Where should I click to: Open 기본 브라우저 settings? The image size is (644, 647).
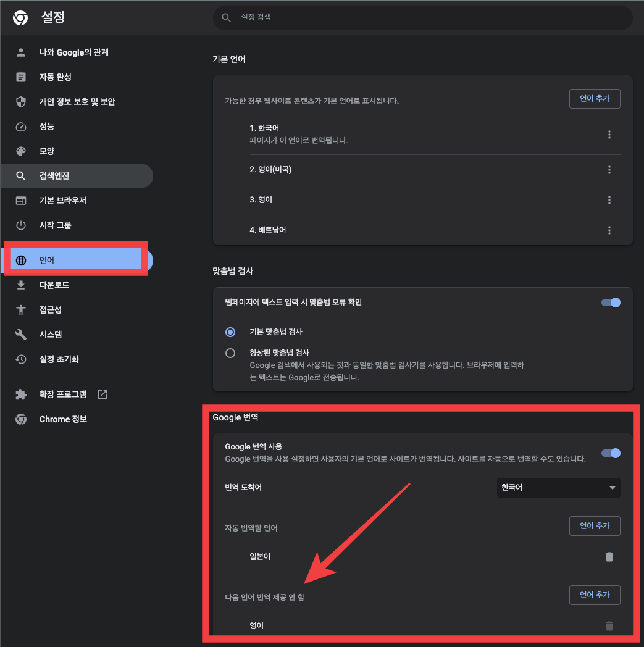coord(77,201)
